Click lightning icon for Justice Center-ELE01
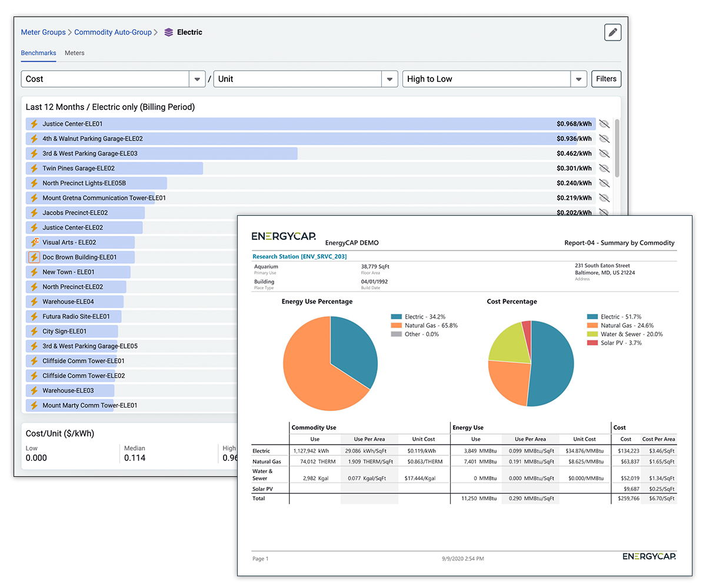Image resolution: width=706 pixels, height=588 pixels. [x=34, y=124]
